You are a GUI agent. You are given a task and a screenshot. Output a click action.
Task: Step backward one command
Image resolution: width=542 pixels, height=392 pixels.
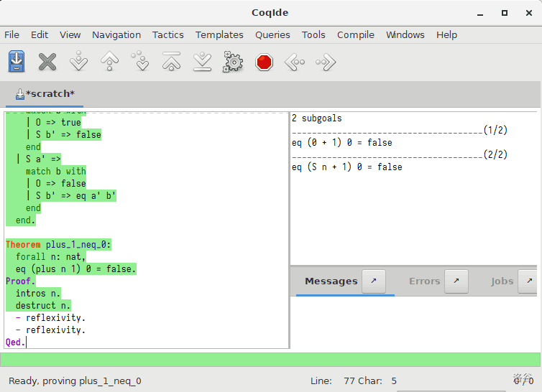(109, 62)
